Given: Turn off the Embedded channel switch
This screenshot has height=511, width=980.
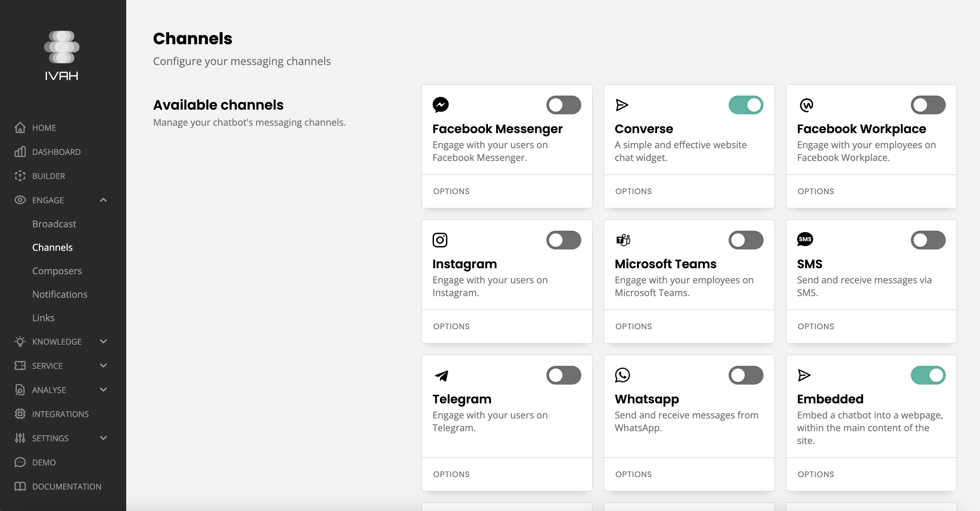Looking at the screenshot, I should [x=928, y=375].
